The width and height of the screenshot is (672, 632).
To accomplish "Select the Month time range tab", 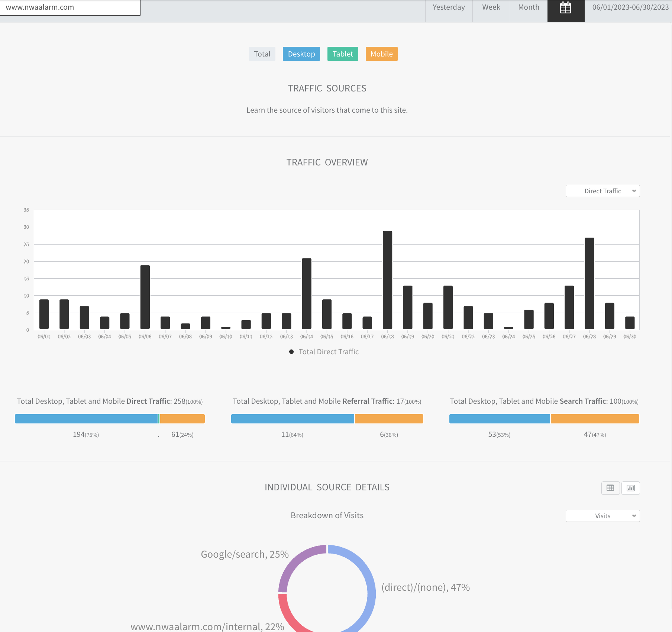I will pos(529,7).
